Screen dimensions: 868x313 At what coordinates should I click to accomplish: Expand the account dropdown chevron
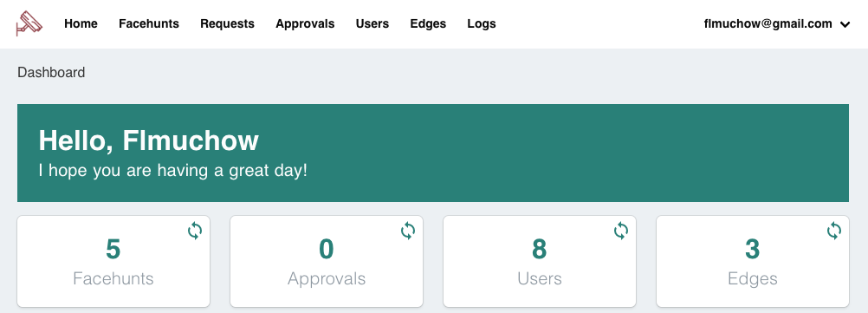[x=845, y=24]
